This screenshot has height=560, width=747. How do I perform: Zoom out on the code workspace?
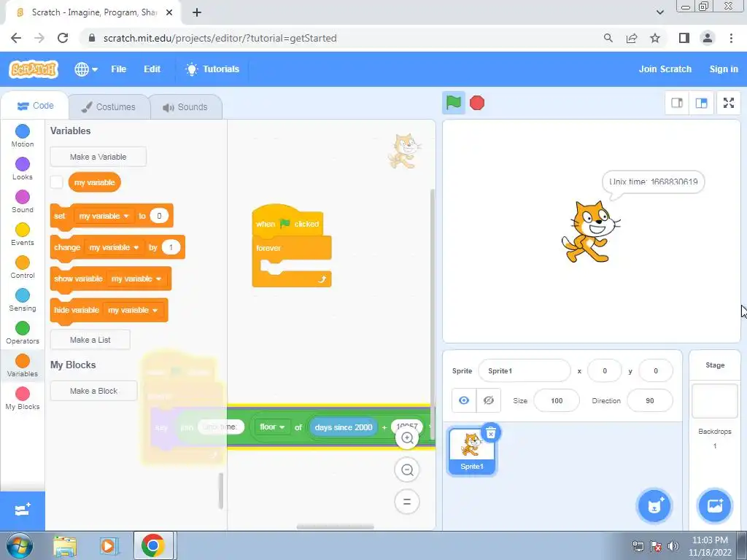click(407, 470)
